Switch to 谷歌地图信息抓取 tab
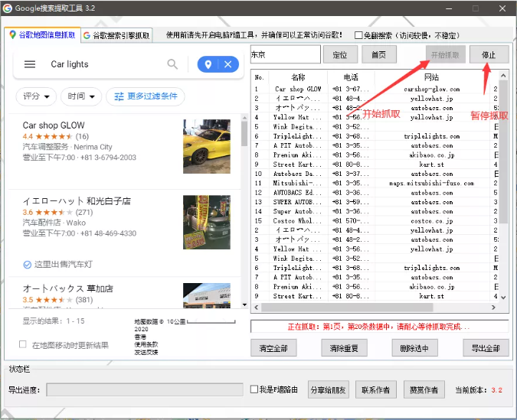The width and height of the screenshot is (517, 420). pos(42,35)
